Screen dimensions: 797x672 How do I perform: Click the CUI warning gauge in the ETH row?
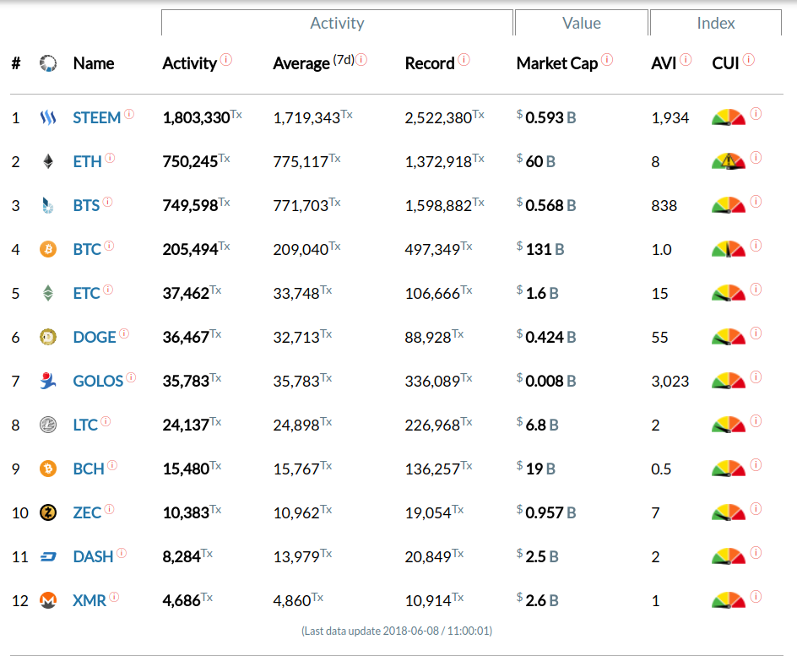coord(729,161)
